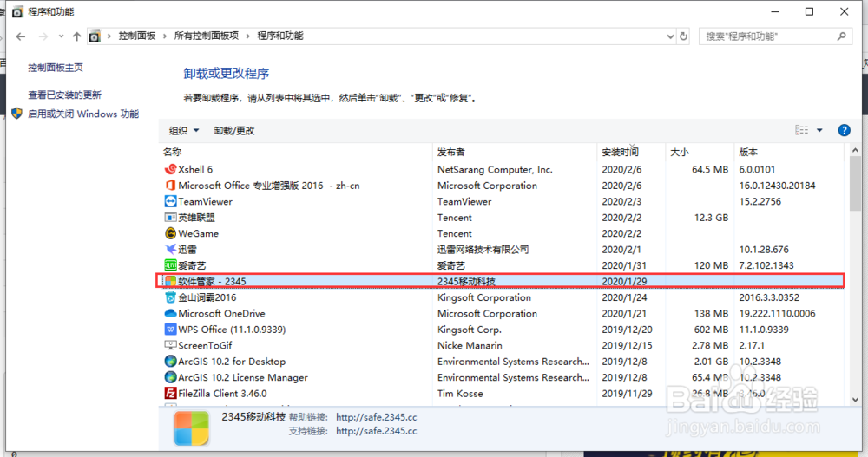Go back with the left arrow
The image size is (868, 457).
point(21,36)
